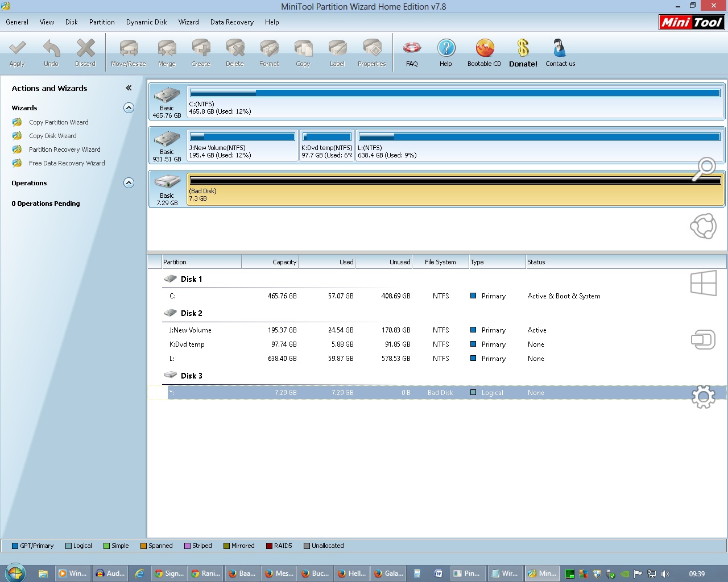Open the Dynamic Disk menu
Screen dimensions: 728x582
point(147,22)
